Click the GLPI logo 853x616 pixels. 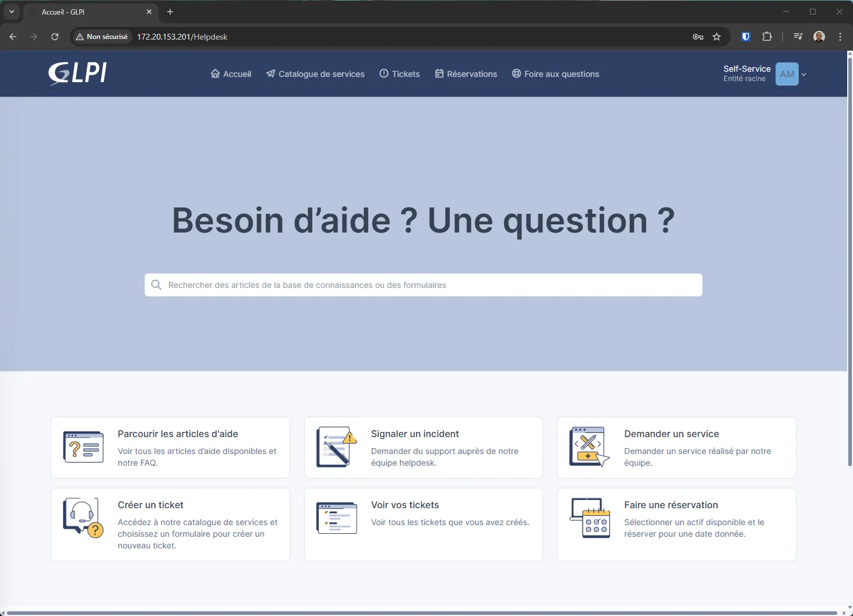pyautogui.click(x=77, y=73)
